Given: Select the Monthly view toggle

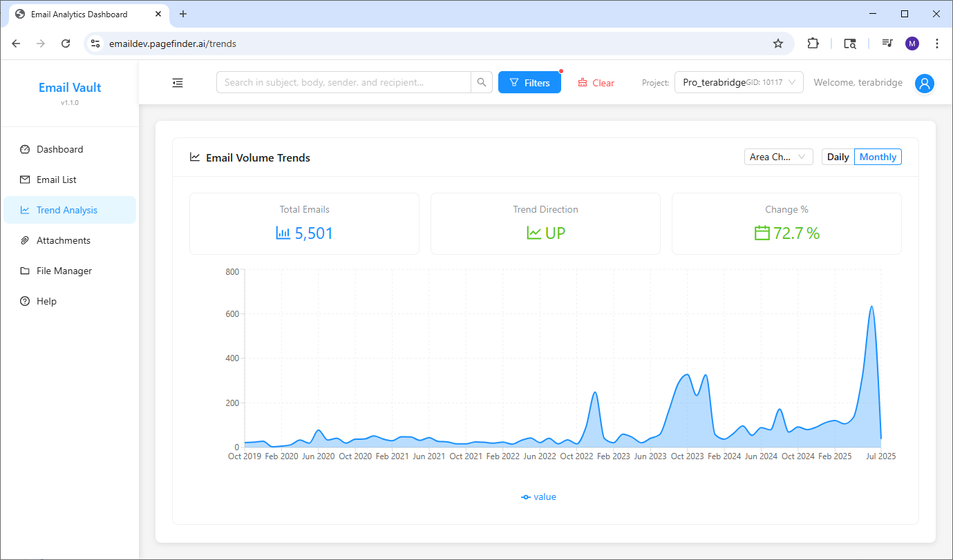Looking at the screenshot, I should [878, 157].
